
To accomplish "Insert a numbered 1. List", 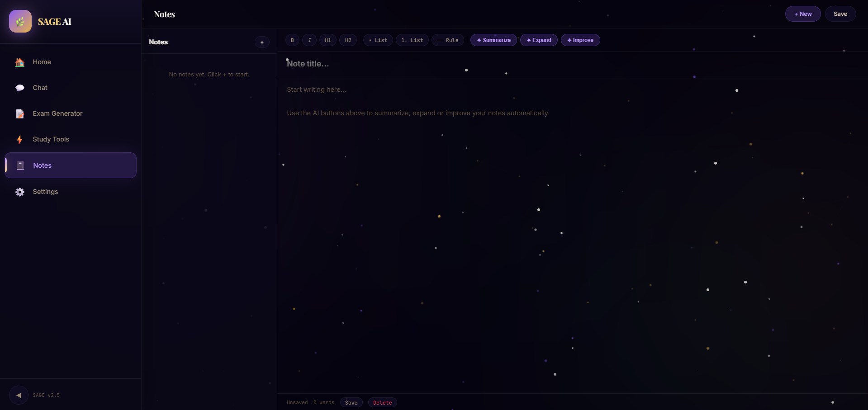I will pyautogui.click(x=412, y=40).
